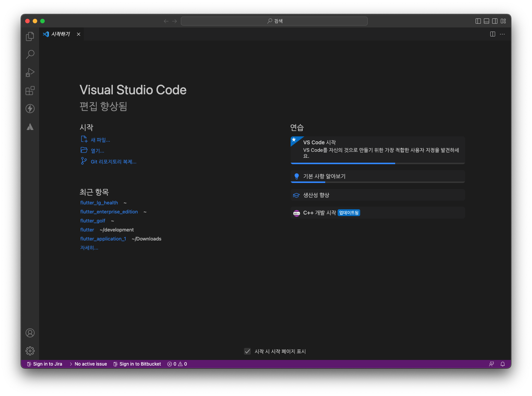The height and width of the screenshot is (396, 532).
Task: Click Sign in to Bitbucket status item
Action: tap(137, 364)
